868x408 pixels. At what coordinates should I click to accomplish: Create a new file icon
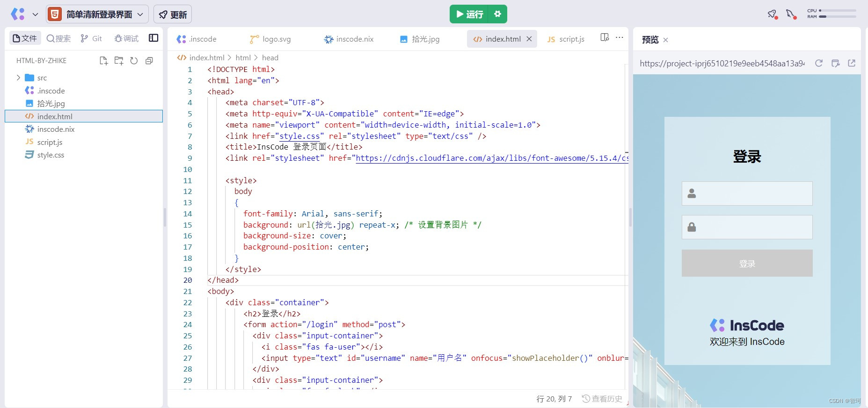point(103,61)
